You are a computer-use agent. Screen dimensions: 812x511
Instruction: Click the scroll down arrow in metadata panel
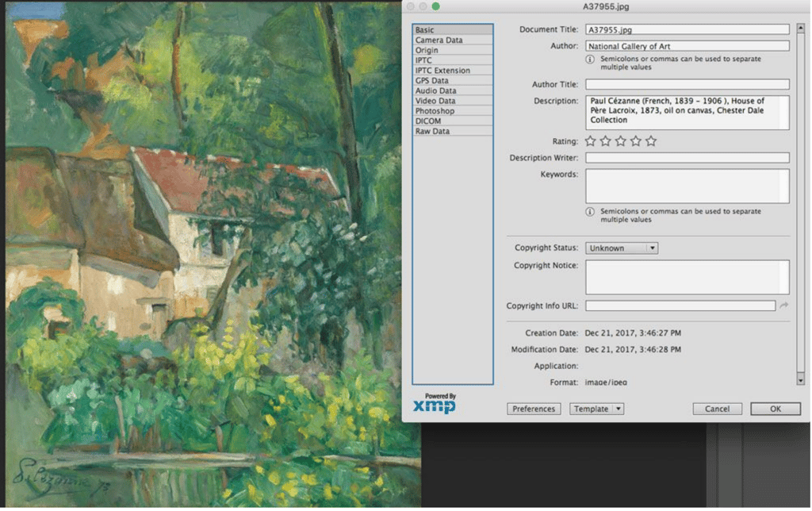click(x=801, y=380)
